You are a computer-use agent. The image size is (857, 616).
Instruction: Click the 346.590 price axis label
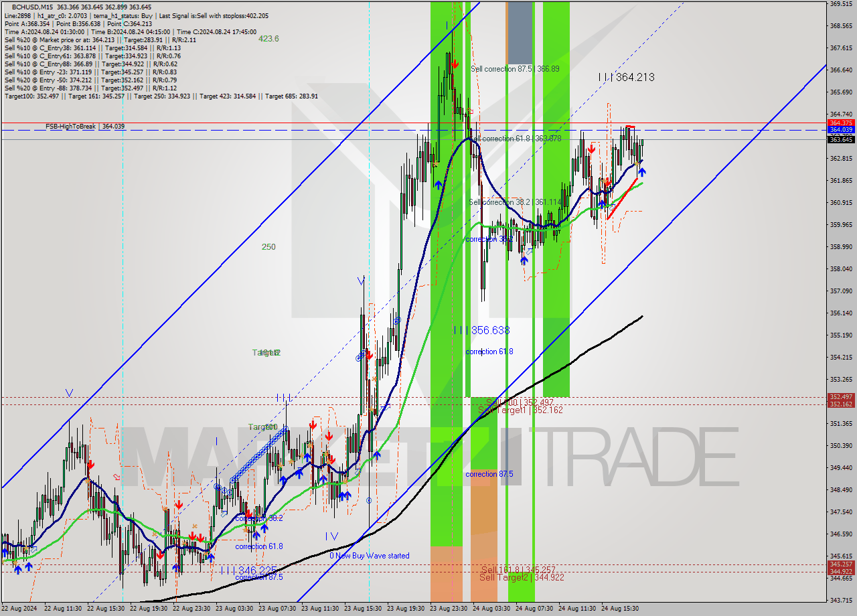tap(841, 534)
